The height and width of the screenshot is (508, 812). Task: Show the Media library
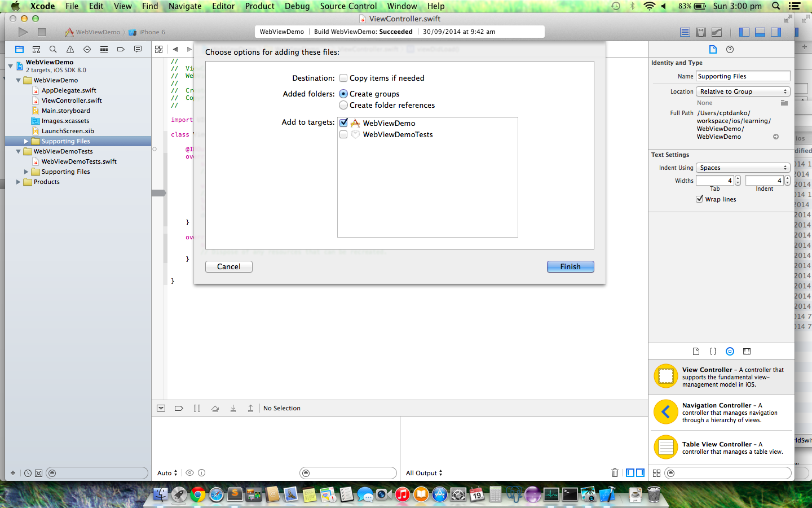(747, 351)
